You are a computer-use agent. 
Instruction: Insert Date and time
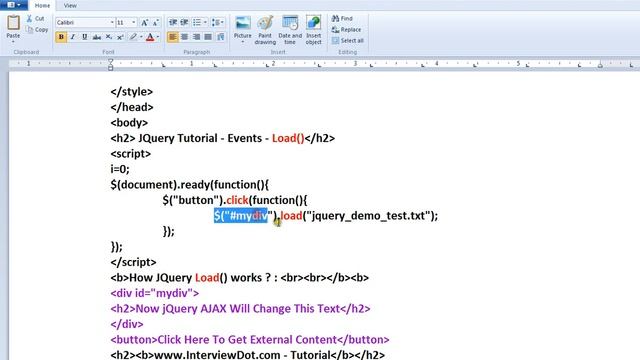(x=290, y=30)
